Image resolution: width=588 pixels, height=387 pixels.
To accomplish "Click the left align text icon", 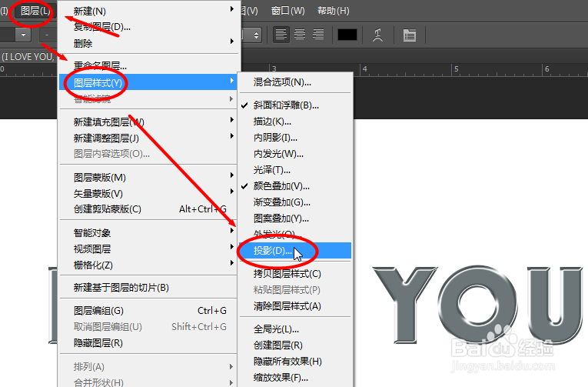I will coord(281,35).
